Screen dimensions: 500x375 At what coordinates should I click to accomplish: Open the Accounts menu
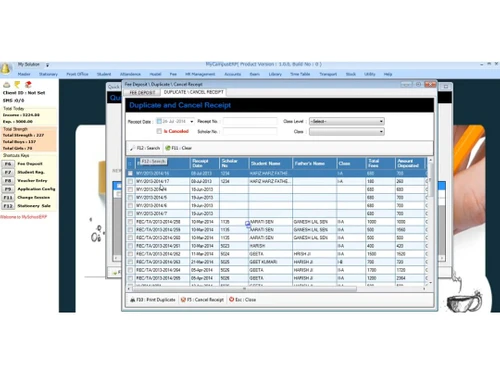pos(233,74)
